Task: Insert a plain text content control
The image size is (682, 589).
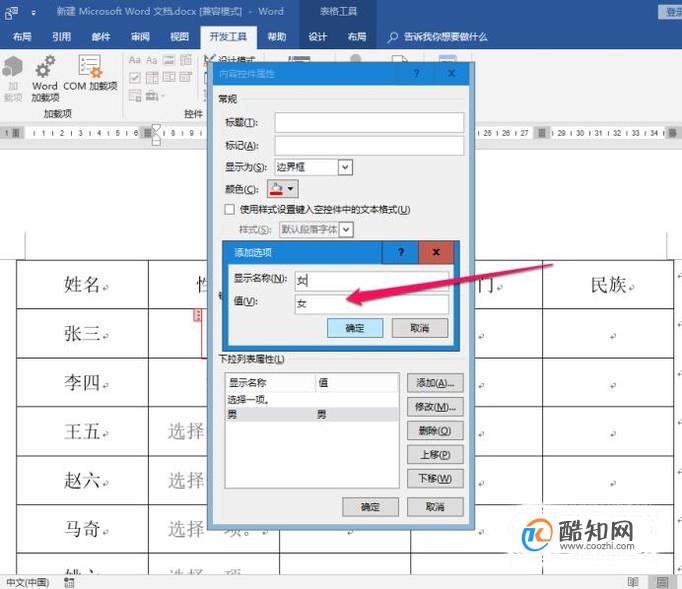Action: coord(152,60)
